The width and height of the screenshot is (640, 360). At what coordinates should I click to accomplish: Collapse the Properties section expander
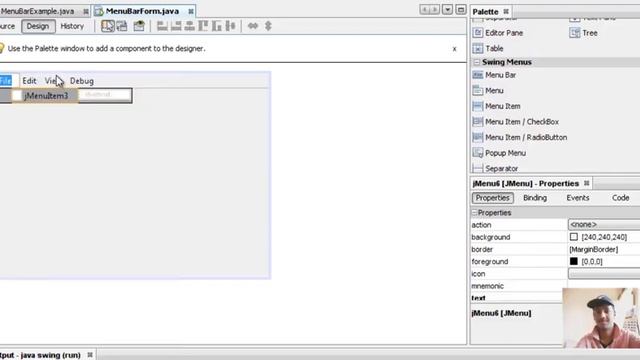[x=474, y=213]
